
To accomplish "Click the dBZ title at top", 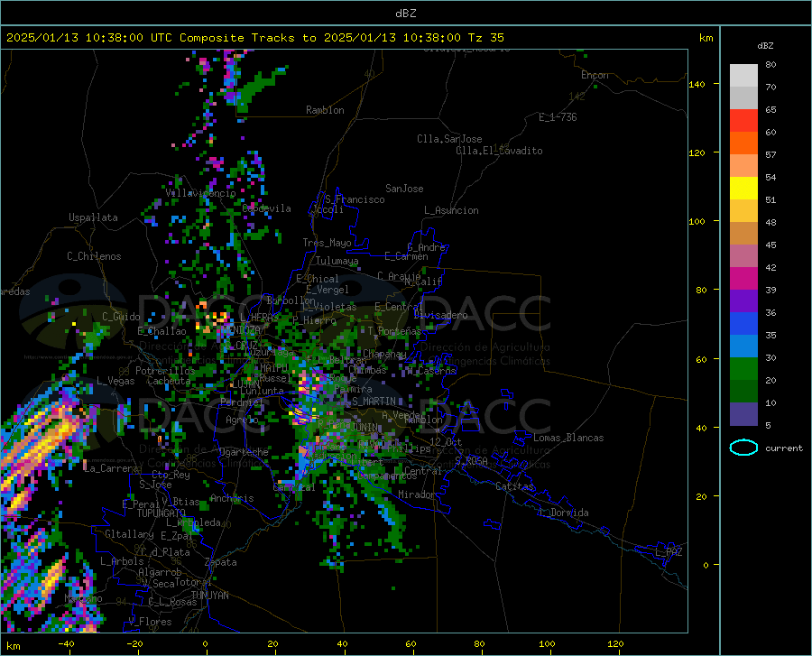I will [x=405, y=14].
